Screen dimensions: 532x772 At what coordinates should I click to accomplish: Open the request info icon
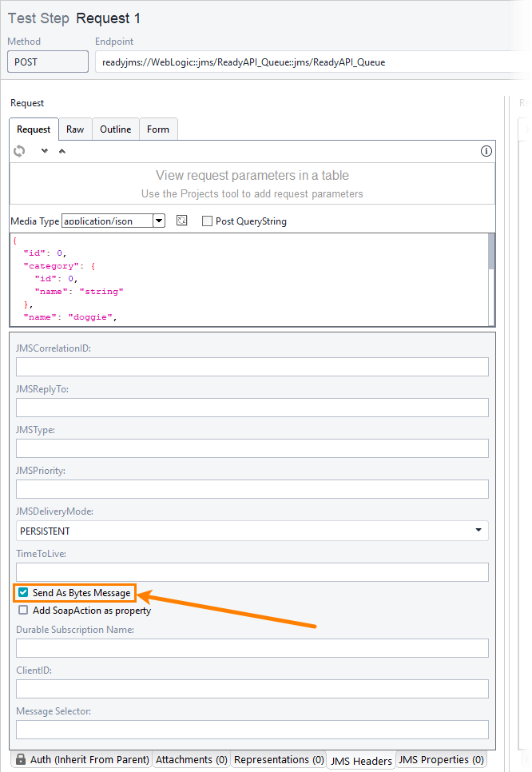tap(486, 151)
